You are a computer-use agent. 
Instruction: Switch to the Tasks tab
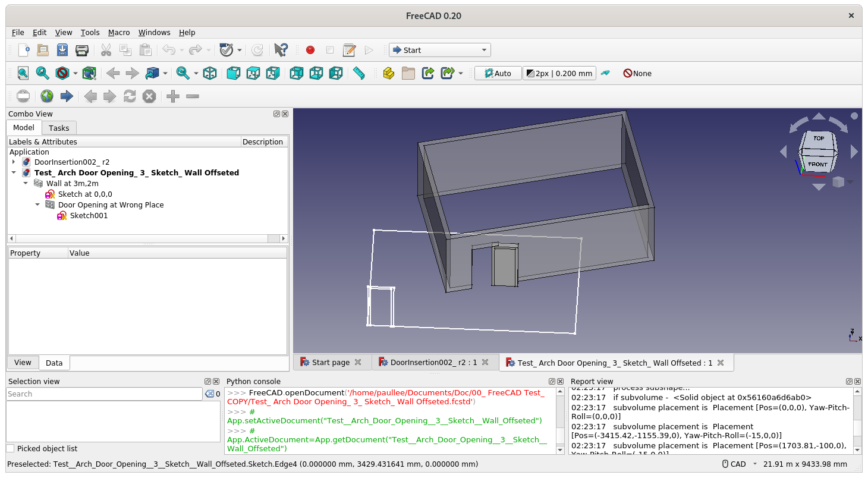pos(59,127)
